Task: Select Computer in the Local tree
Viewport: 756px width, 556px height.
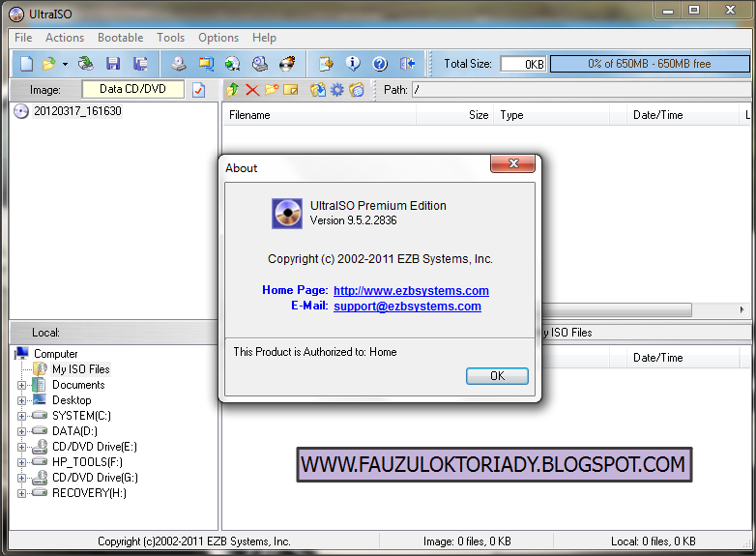Action: point(55,354)
